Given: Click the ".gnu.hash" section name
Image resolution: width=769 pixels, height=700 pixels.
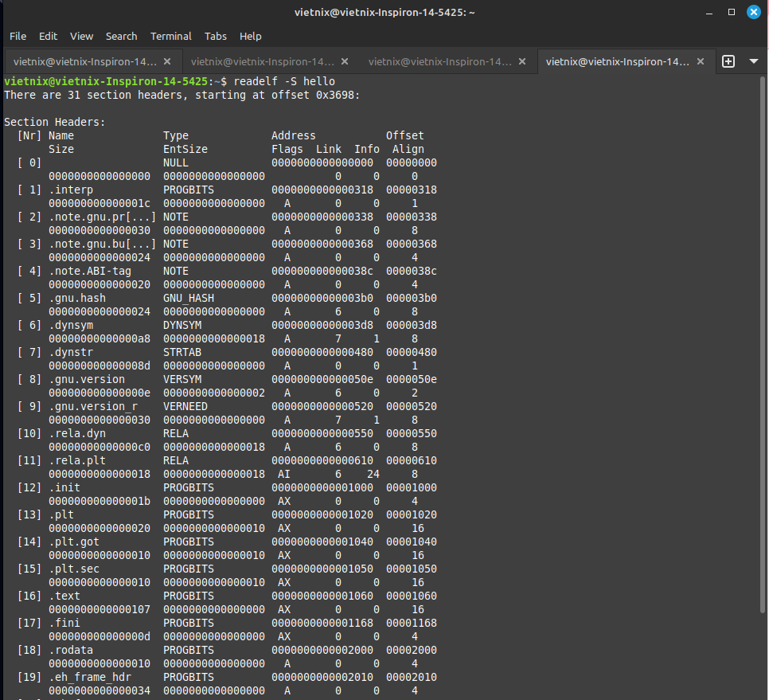Looking at the screenshot, I should pyautogui.click(x=77, y=299).
